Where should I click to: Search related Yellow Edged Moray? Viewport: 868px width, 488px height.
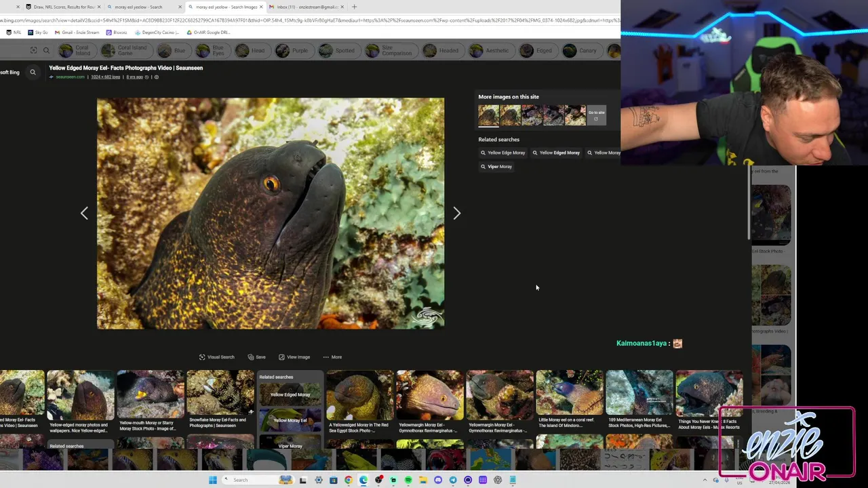coord(555,152)
